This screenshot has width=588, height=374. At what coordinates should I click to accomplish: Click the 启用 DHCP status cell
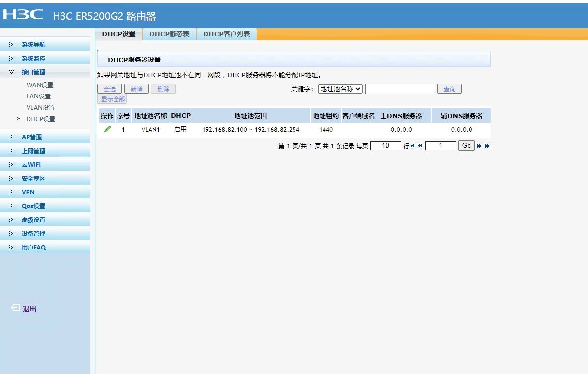(180, 129)
